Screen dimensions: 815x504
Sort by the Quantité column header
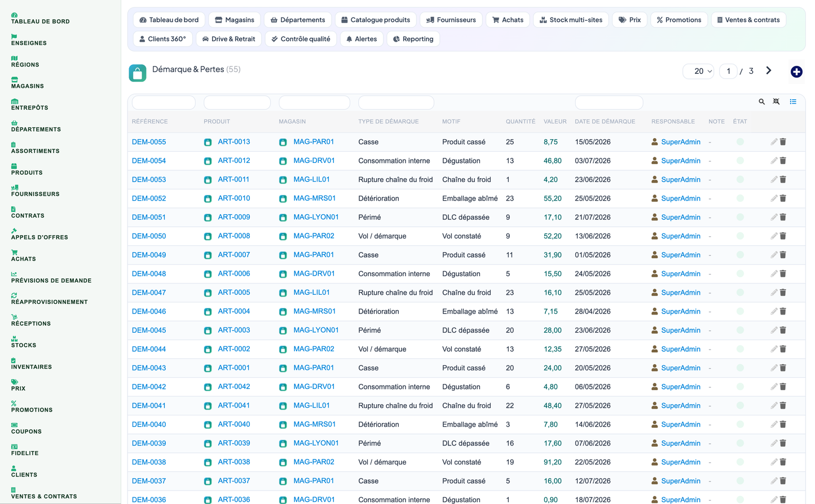[521, 122]
